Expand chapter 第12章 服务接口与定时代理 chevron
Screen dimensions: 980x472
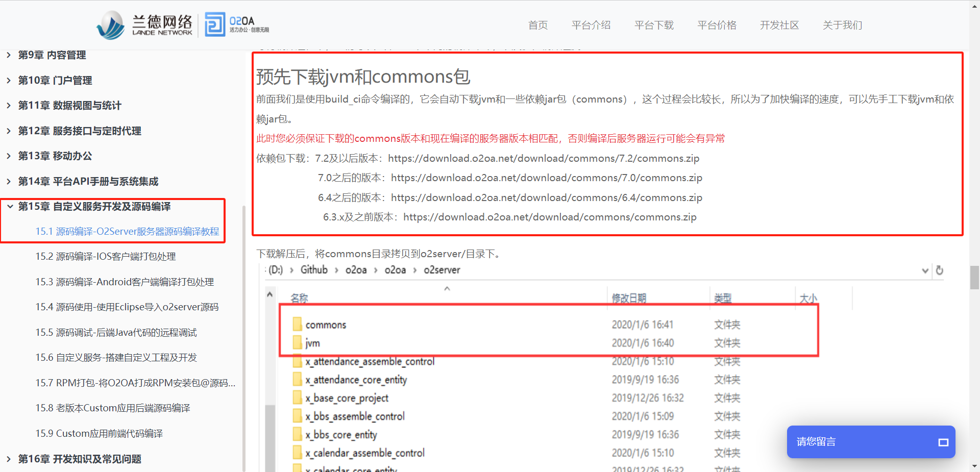click(9, 131)
